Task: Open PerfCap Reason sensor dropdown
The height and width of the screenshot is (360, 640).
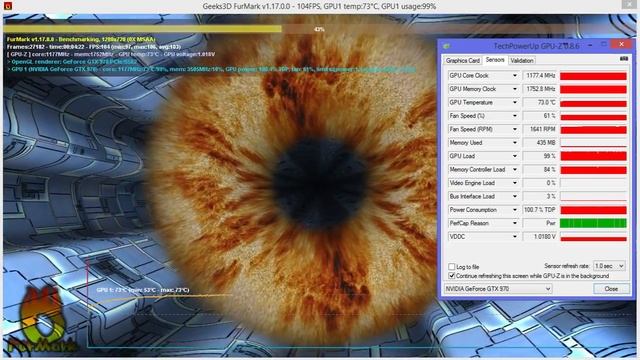Action: 514,223
